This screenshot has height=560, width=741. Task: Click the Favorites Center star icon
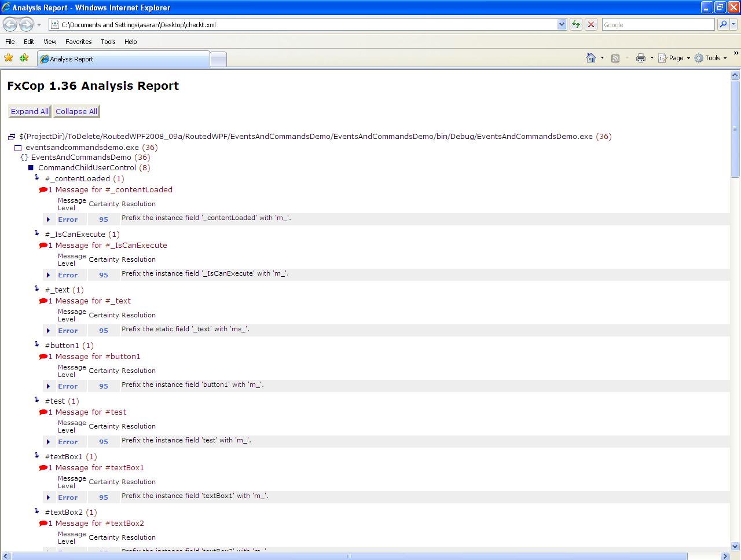[9, 58]
